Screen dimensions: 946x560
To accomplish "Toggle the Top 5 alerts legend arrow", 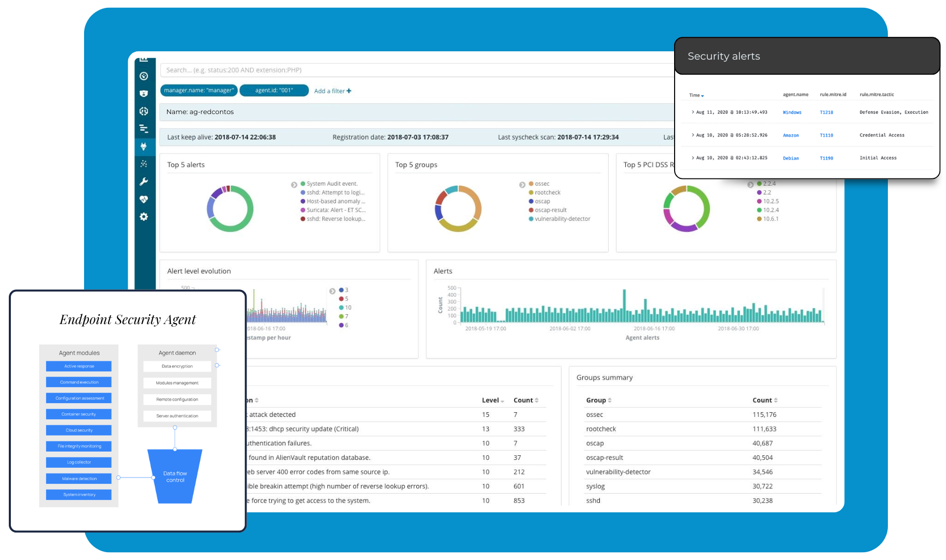I will 294,185.
